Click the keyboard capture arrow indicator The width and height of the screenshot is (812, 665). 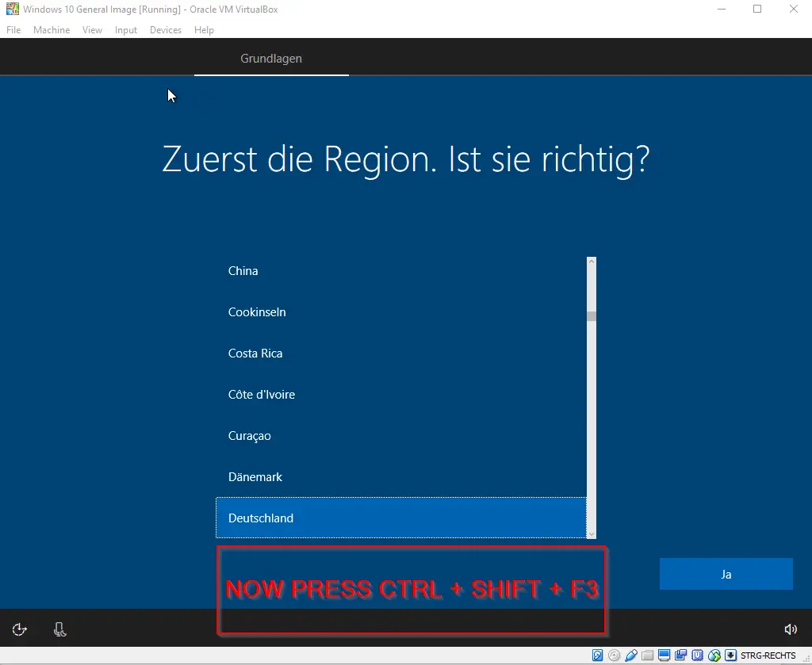tap(730, 655)
